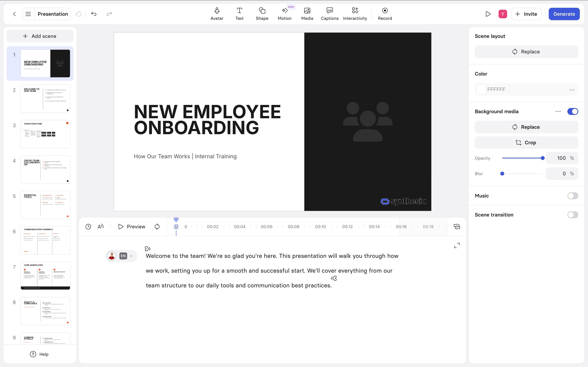Open the Interactivity tool
Image resolution: width=588 pixels, height=367 pixels.
pos(355,14)
